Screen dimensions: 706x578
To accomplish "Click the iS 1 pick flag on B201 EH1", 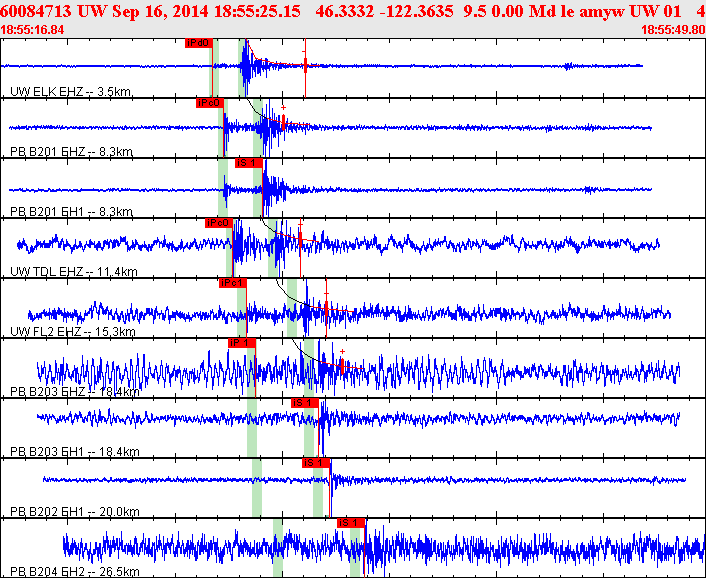I will [248, 163].
